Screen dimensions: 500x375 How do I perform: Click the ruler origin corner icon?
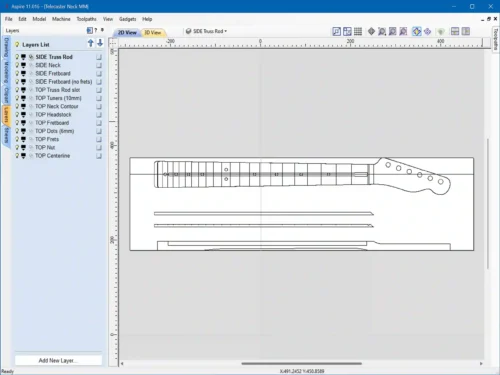[113, 43]
